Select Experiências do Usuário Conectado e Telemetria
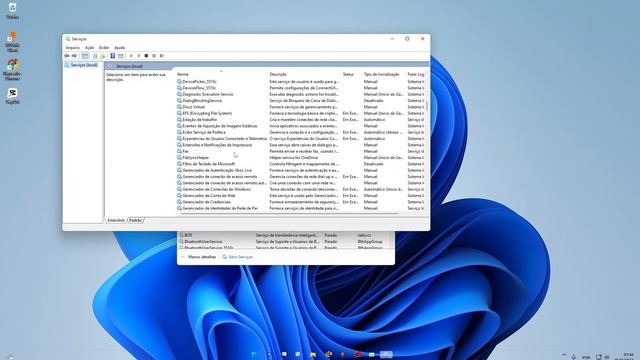 pos(300,138)
